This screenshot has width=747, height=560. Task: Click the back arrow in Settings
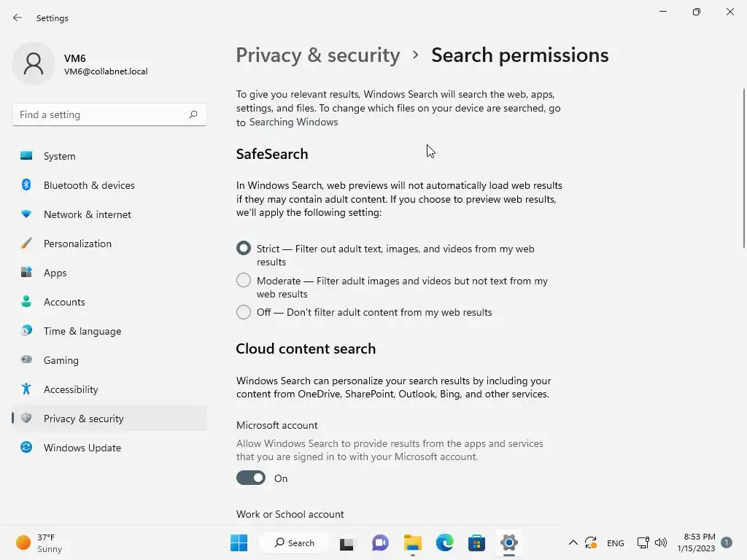[x=18, y=18]
